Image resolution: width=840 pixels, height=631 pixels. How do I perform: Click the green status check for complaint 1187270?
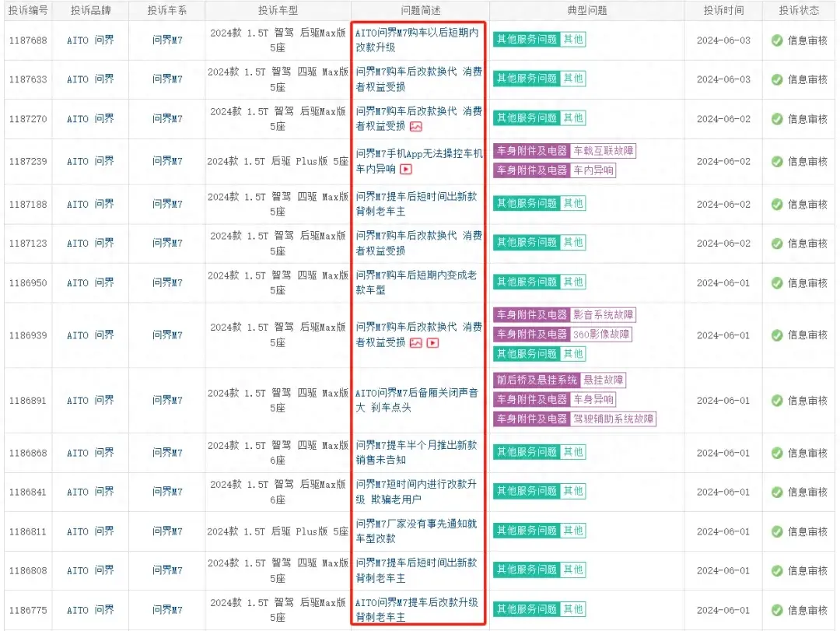pos(777,119)
